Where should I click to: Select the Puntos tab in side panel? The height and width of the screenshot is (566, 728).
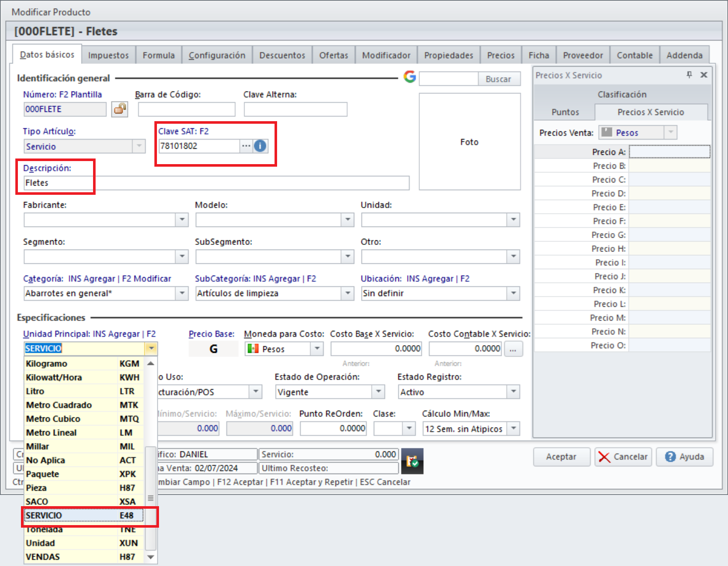pos(565,112)
